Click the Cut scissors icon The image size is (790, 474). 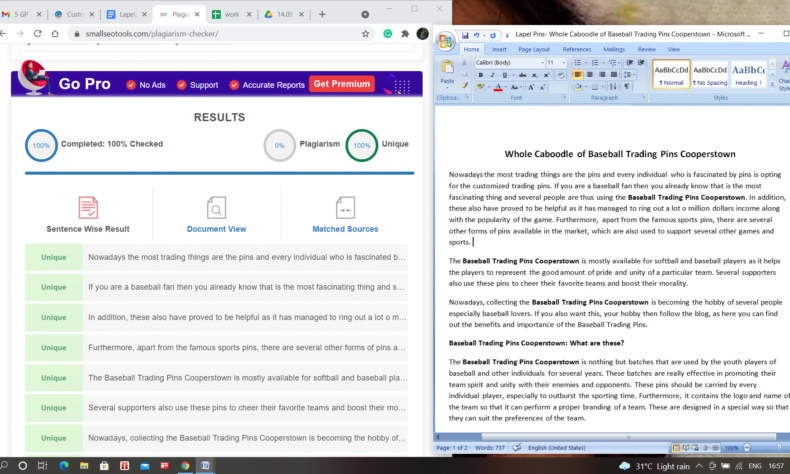464,62
